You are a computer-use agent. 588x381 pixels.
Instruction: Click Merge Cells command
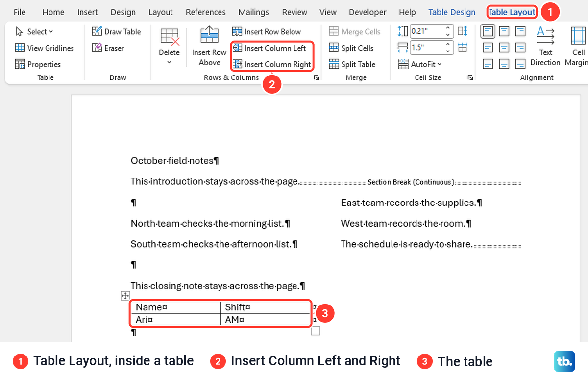coord(355,32)
